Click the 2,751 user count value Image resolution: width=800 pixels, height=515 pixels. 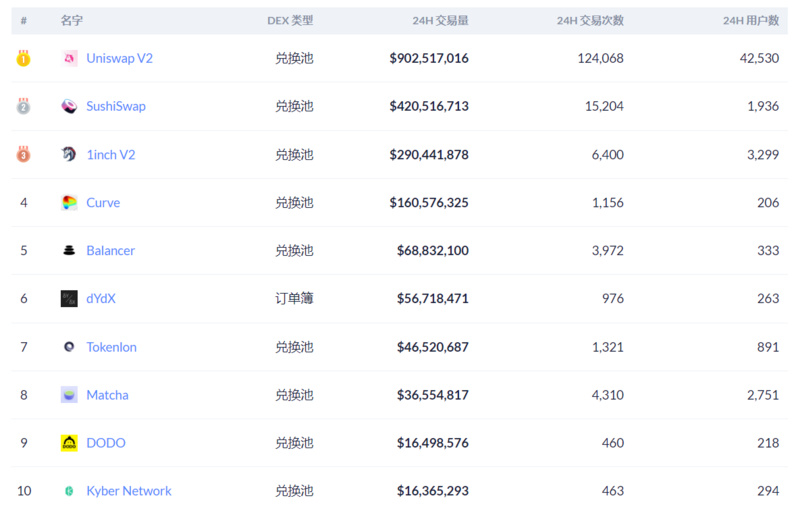(763, 395)
